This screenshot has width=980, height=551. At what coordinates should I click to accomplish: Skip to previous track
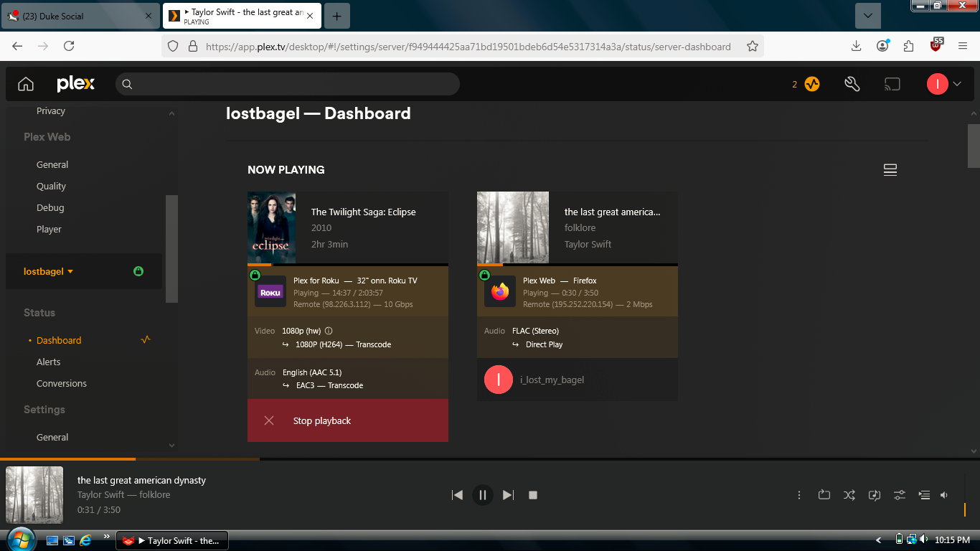457,495
